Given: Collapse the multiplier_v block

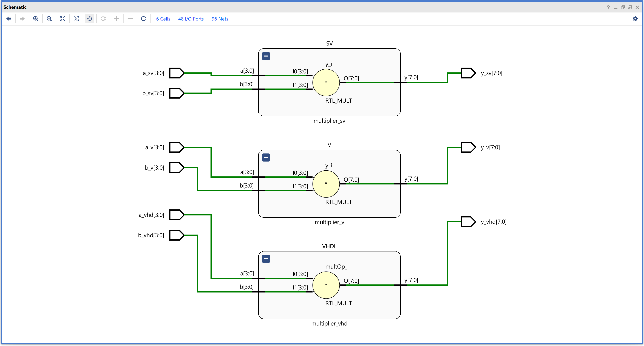Looking at the screenshot, I should click(266, 157).
